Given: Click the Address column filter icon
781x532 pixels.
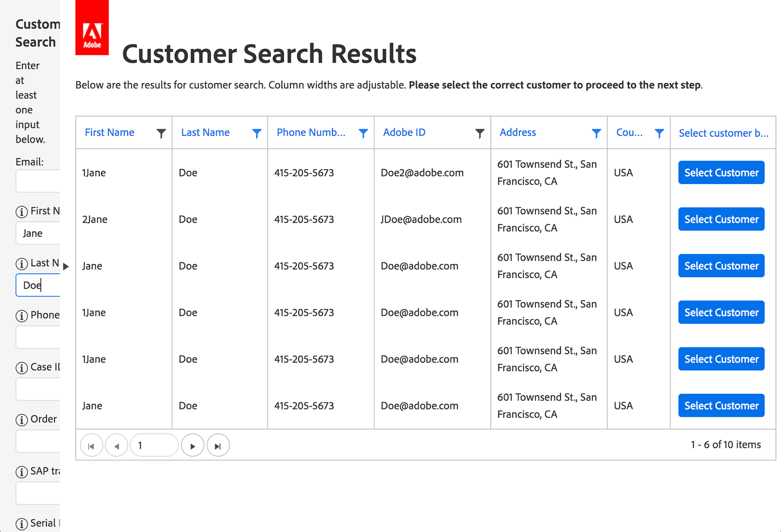Looking at the screenshot, I should point(596,133).
